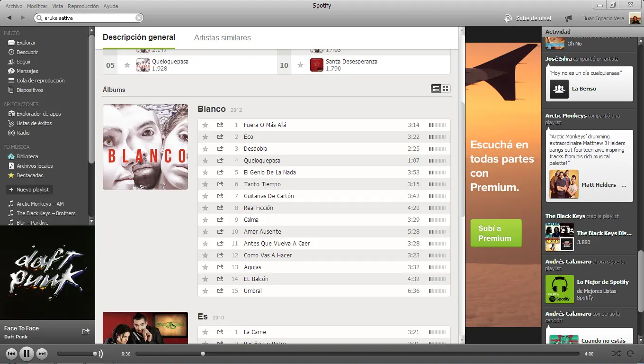Open Arctic Monkeys – AM playlist
This screenshot has height=364, width=644.
pos(40,204)
